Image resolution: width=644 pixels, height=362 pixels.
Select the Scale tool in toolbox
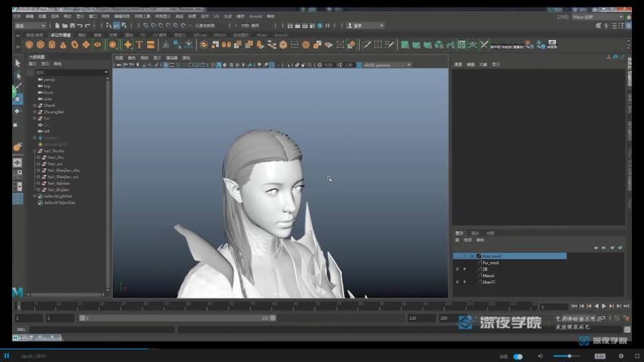pos(17,124)
